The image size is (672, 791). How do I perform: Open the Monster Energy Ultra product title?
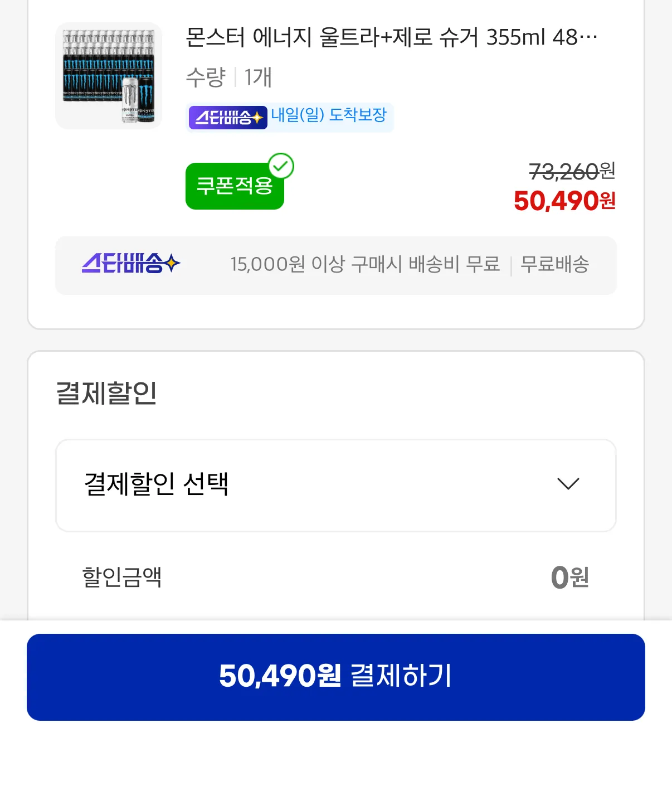click(x=391, y=37)
